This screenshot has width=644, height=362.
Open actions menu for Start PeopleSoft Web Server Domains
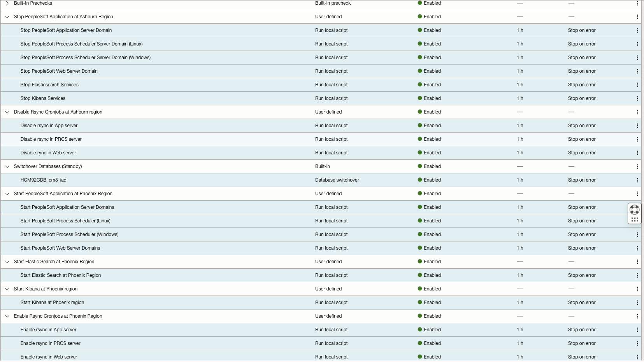click(x=637, y=248)
